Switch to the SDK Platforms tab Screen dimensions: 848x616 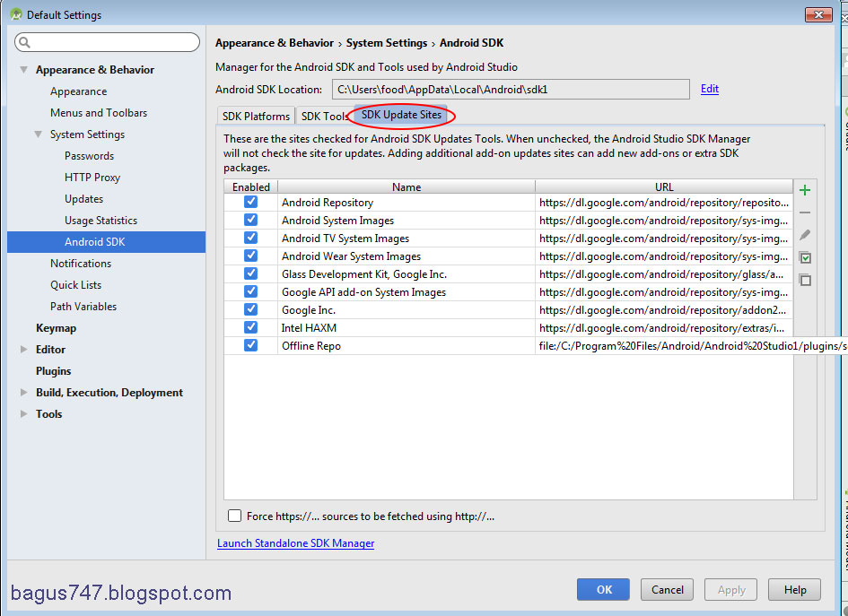[x=256, y=117]
